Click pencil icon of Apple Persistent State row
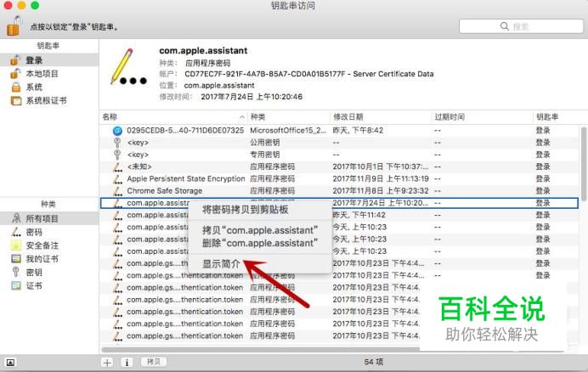The width and height of the screenshot is (588, 372). (x=118, y=178)
